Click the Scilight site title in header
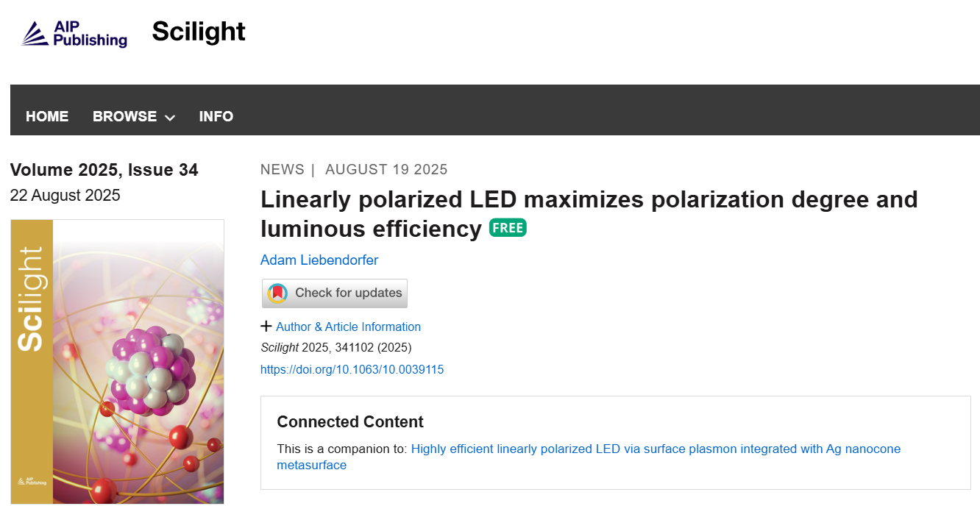Viewport: 980px width, 506px height. pyautogui.click(x=199, y=32)
